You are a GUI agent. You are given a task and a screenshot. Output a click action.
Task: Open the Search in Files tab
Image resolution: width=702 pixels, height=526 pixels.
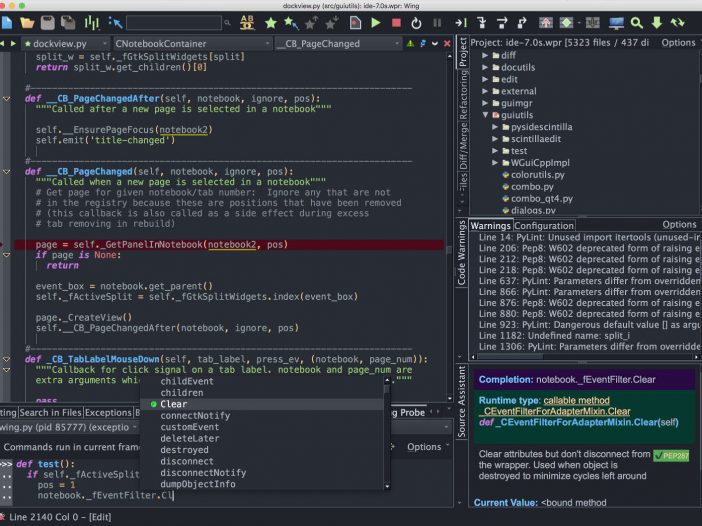(51, 412)
